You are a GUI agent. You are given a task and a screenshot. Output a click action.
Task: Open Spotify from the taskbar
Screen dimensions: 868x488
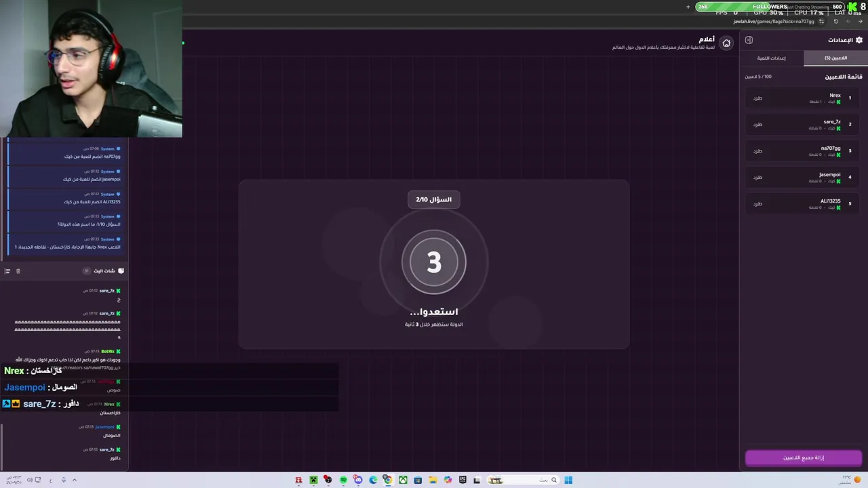coord(343,480)
